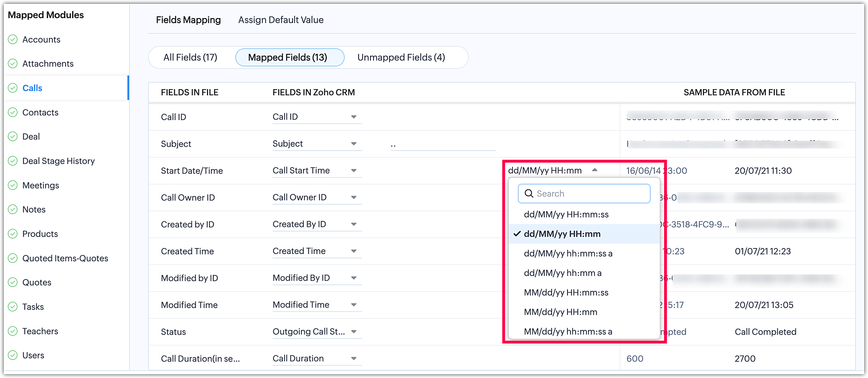Viewport: 868px width, 378px height.
Task: Switch to Assign Default Value tab
Action: 281,20
